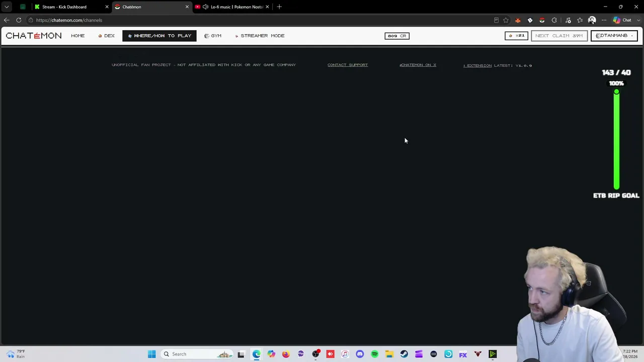644x362 pixels.
Task: Open the MetaMask fox extension
Action: click(x=518, y=20)
